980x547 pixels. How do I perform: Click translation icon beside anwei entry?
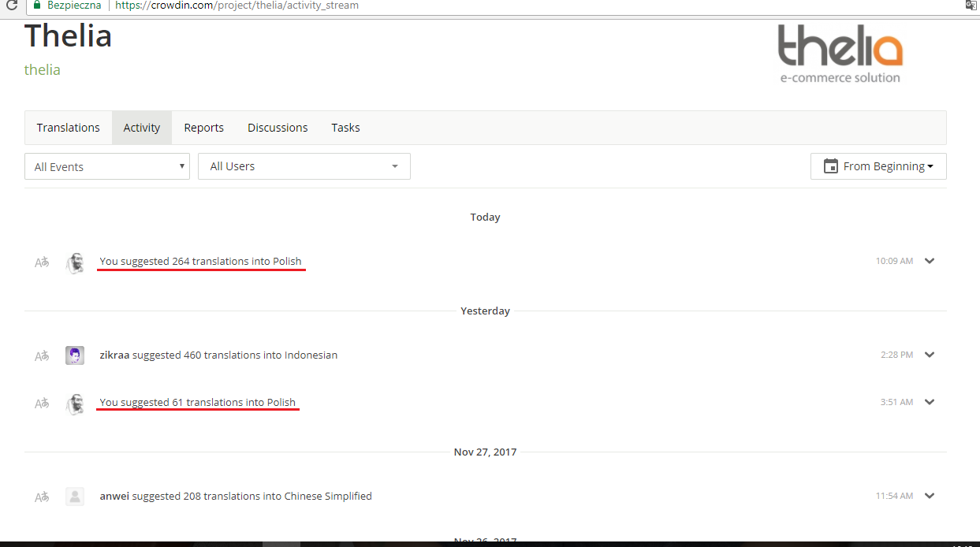click(42, 497)
